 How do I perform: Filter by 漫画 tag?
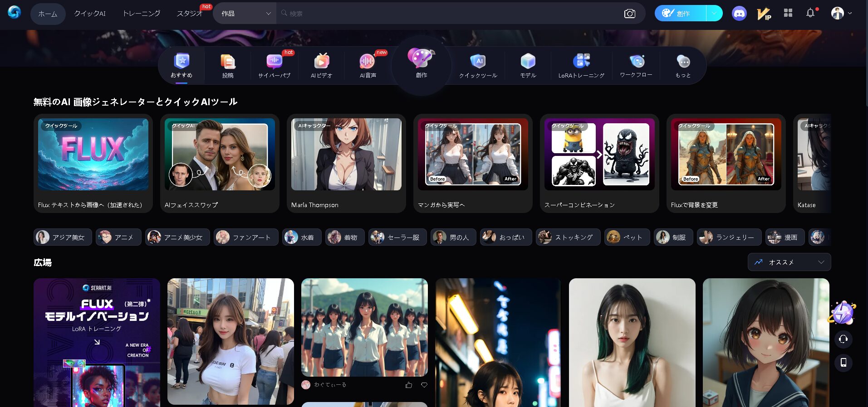(785, 237)
